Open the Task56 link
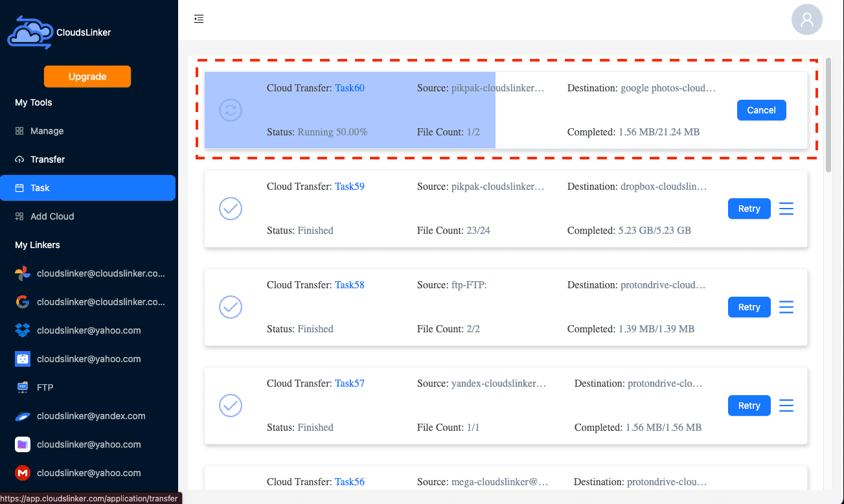844x504 pixels. (x=350, y=482)
